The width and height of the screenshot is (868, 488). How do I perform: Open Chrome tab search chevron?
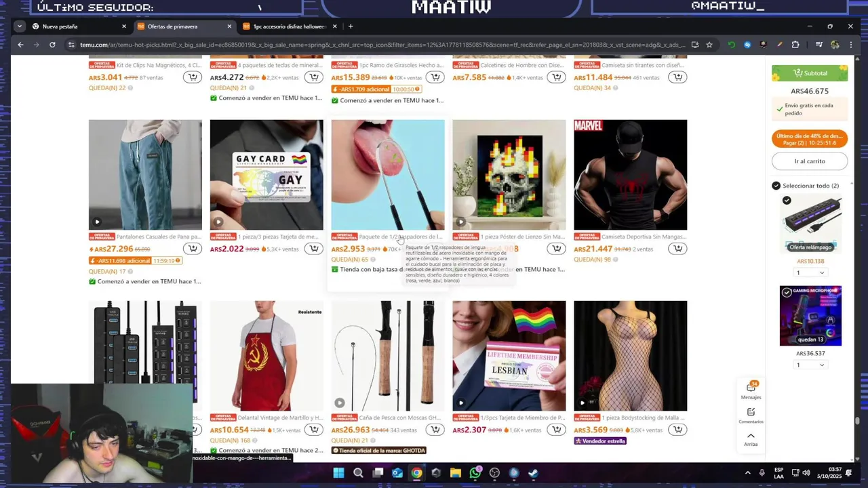(x=20, y=26)
